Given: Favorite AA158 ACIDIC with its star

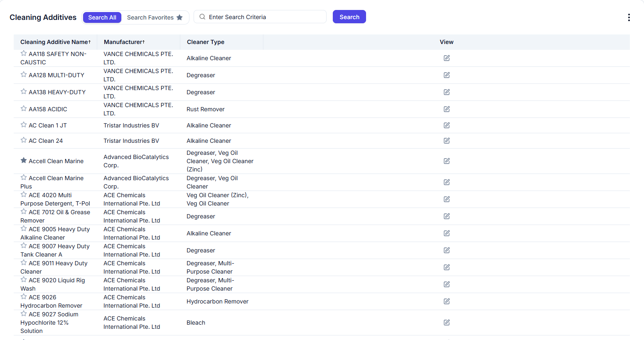Looking at the screenshot, I should (x=24, y=109).
